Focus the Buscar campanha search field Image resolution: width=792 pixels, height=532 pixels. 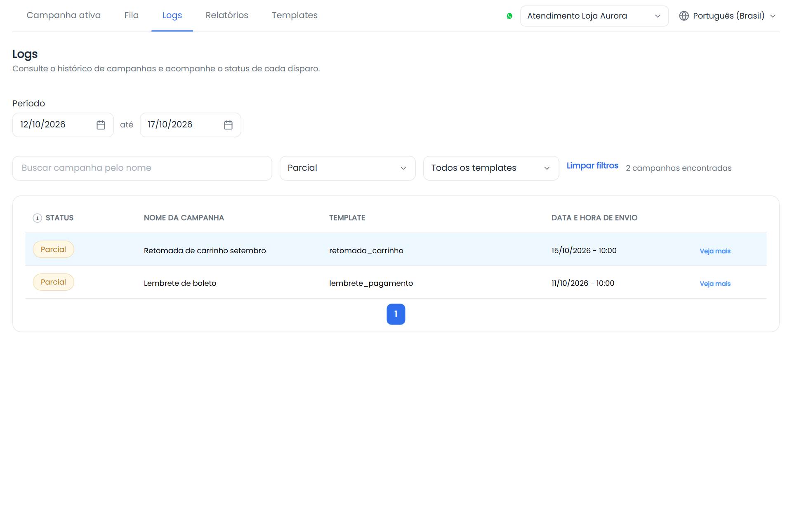coord(142,168)
